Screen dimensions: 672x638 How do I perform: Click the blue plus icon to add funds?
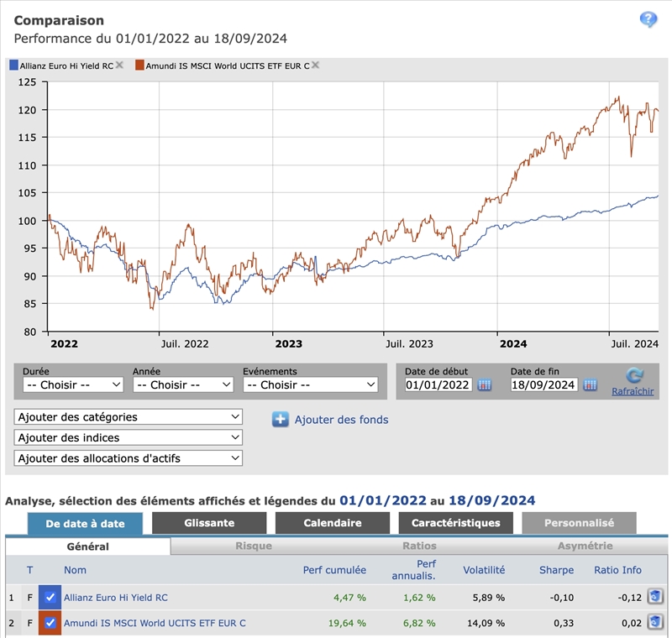pos(281,420)
